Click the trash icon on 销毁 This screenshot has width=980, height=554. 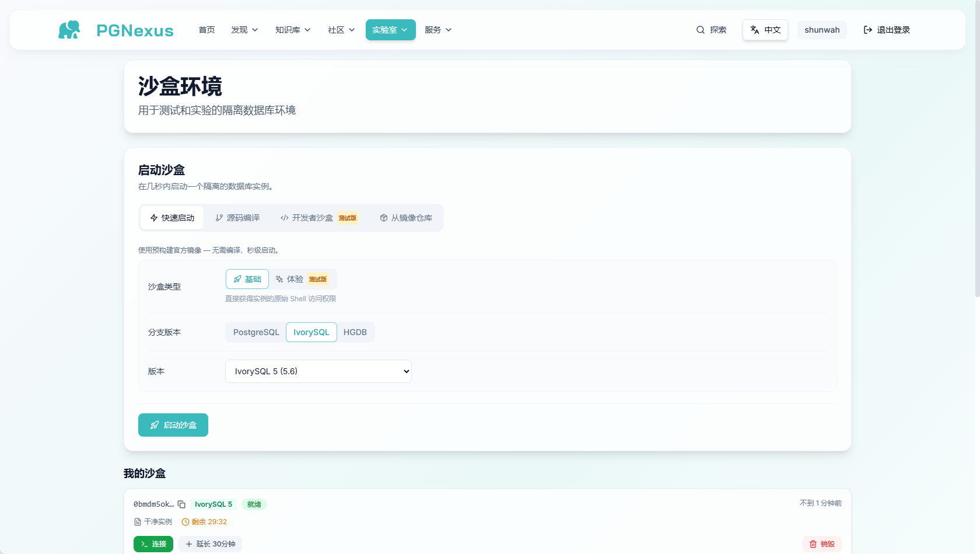[x=813, y=544]
